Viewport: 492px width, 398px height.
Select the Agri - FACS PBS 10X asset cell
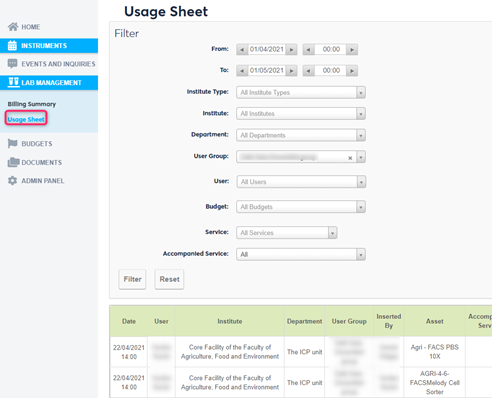tap(435, 352)
